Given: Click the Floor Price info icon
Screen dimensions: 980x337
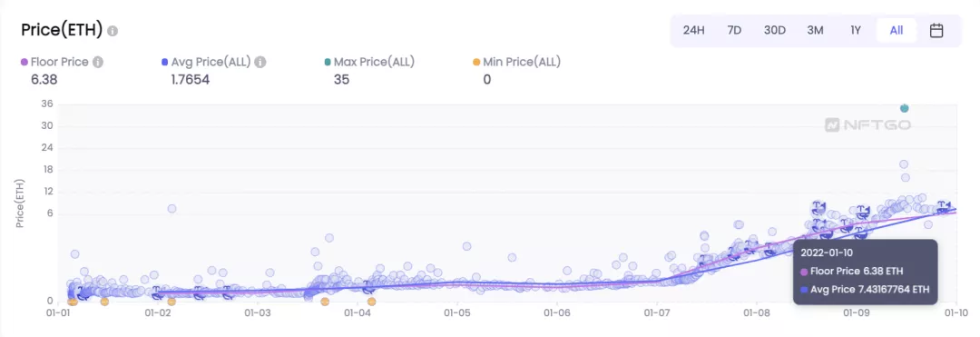Looking at the screenshot, I should pos(98,62).
